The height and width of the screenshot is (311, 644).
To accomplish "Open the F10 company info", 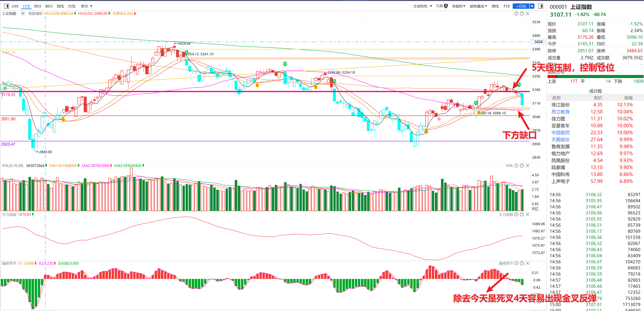I will [507, 6].
